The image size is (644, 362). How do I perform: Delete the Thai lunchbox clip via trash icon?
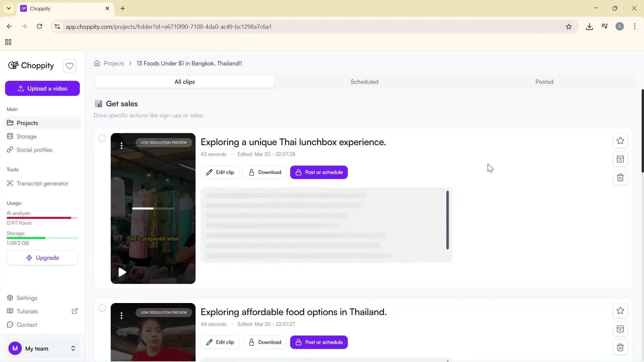pos(620,178)
